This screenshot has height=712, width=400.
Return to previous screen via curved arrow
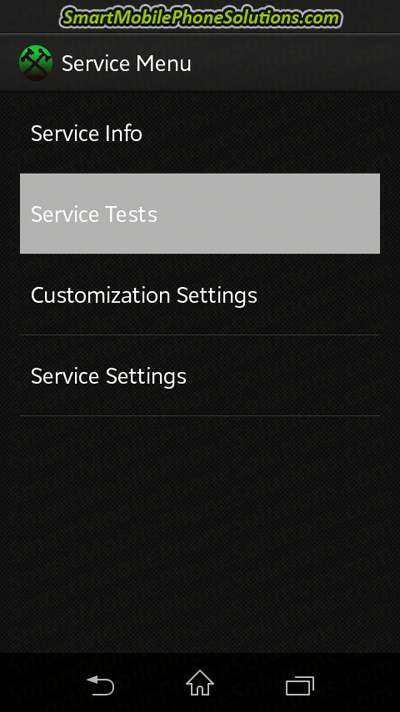coord(100,685)
